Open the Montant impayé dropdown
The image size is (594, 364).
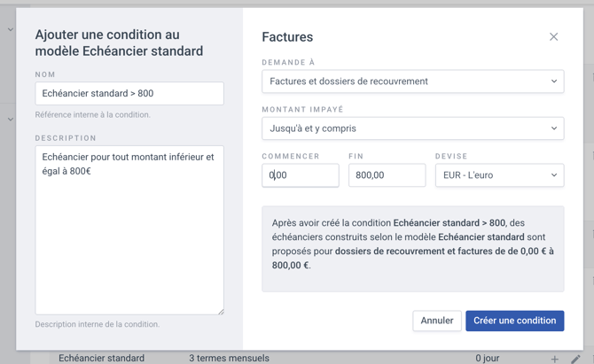point(412,128)
